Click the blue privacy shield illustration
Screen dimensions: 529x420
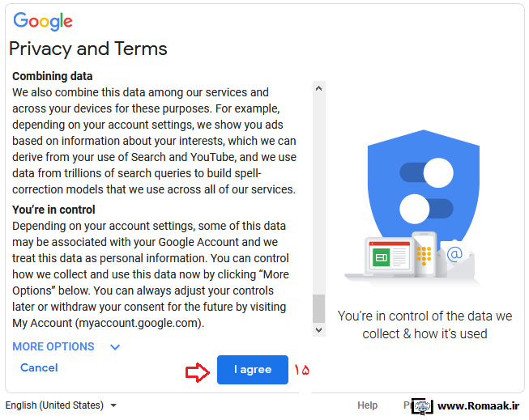[424, 189]
